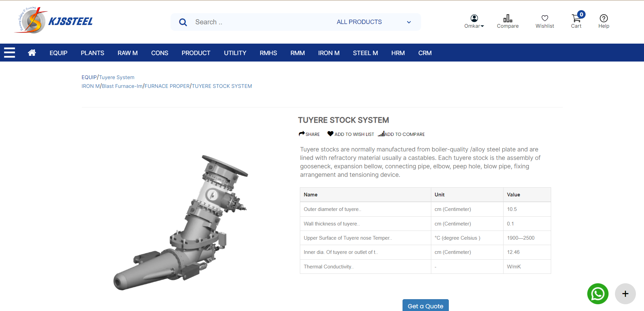Open the Omkar account icon
The width and height of the screenshot is (644, 311).
pyautogui.click(x=474, y=18)
